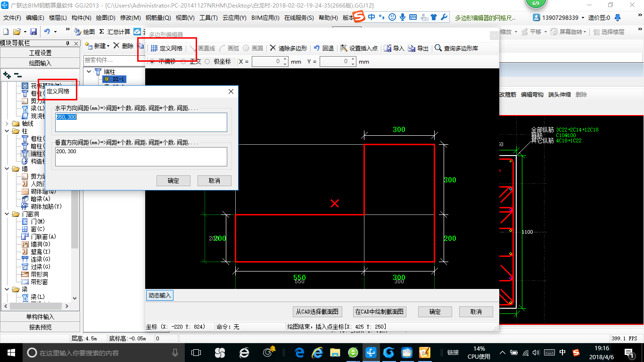644x362 pixels.
Task: Collapse the 梁 folder at the bottom
Action: (x=7, y=289)
